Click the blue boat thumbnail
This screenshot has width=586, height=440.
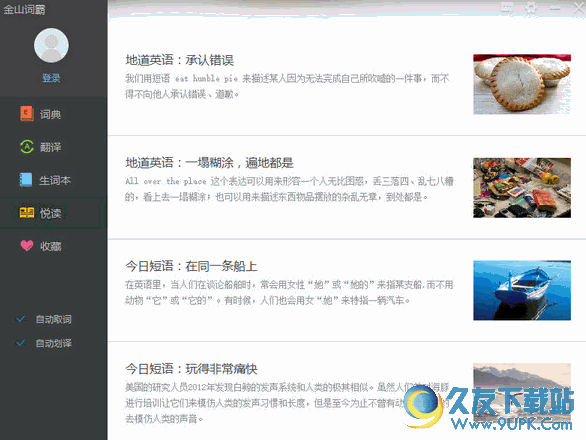click(522, 290)
